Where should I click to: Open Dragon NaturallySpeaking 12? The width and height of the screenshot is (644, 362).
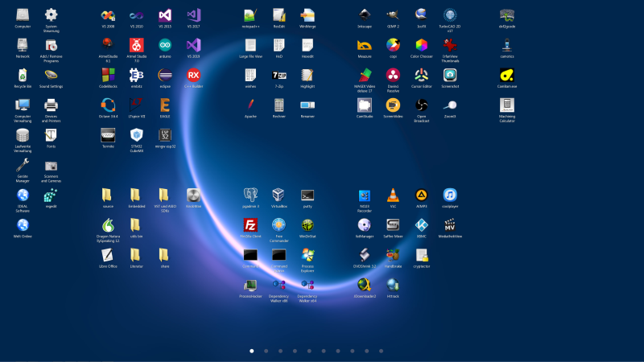pyautogui.click(x=108, y=225)
